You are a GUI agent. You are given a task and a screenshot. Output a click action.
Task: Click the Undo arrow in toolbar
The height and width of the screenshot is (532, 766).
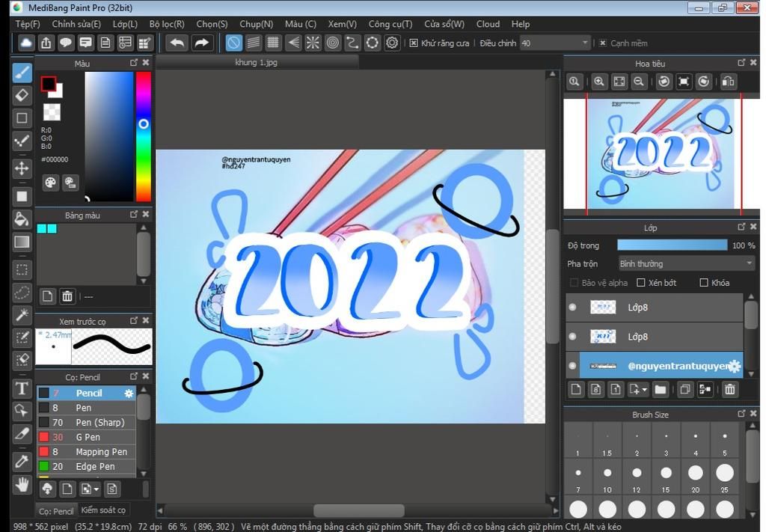177,43
